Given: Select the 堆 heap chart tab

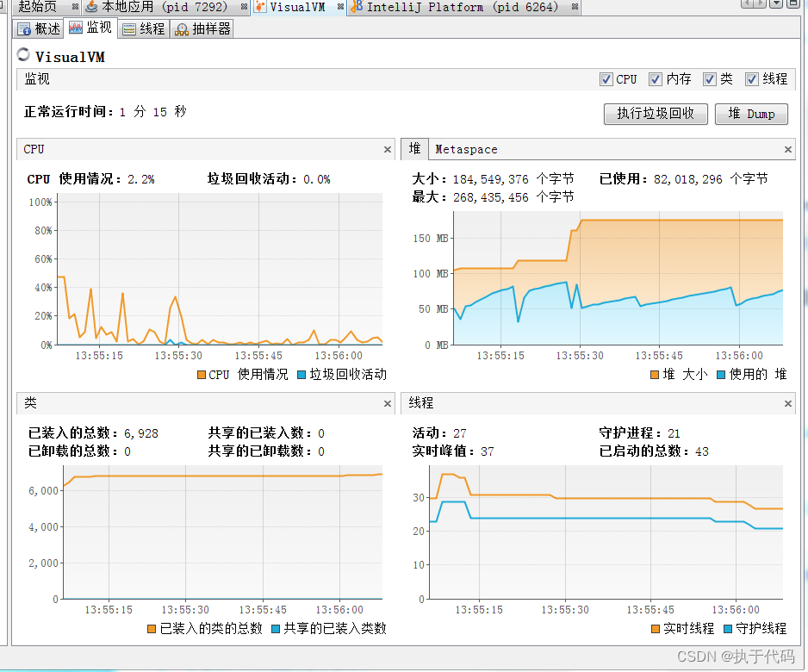Looking at the screenshot, I should (x=415, y=149).
